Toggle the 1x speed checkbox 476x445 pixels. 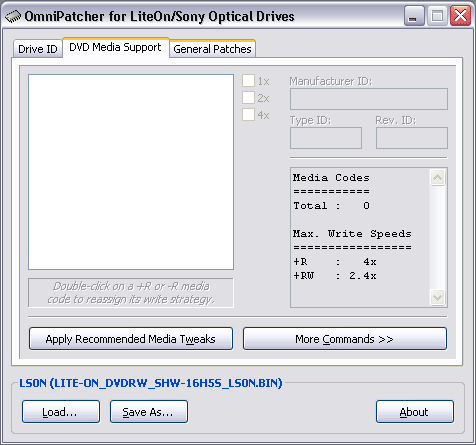[x=248, y=81]
